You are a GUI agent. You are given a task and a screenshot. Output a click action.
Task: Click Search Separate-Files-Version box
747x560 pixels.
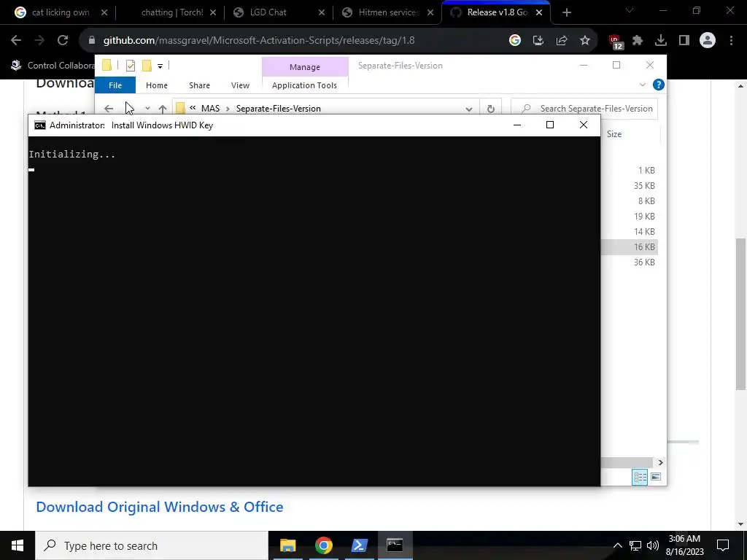(x=584, y=109)
